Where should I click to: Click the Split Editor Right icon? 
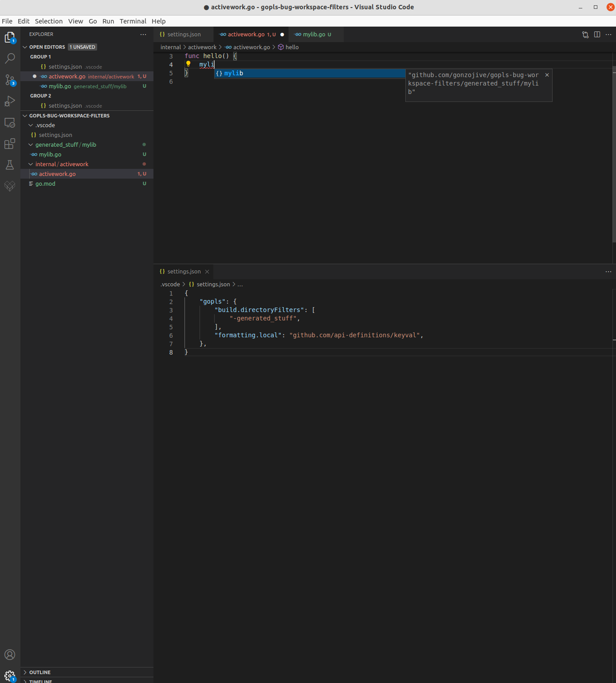coord(597,34)
